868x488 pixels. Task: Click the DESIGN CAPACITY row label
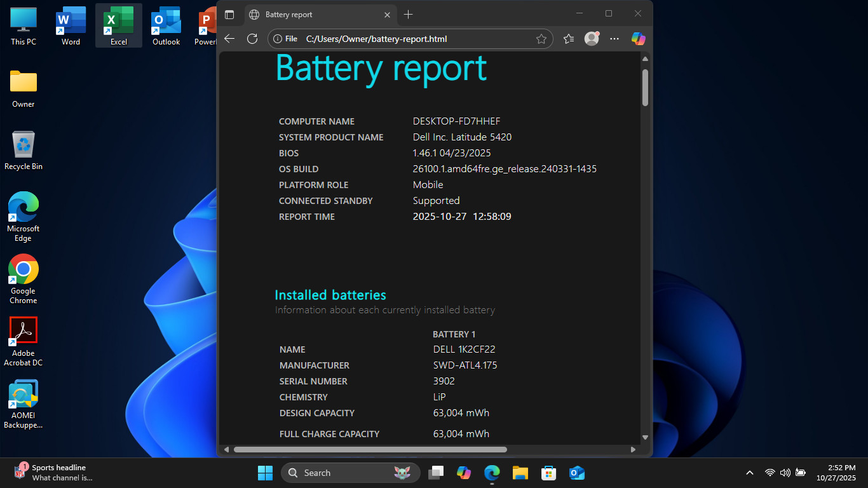click(317, 413)
